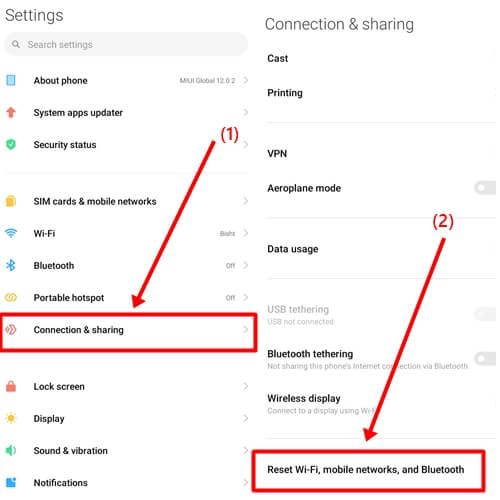
Task: Expand Bluetooth row chevron showing Off
Action: pos(246,265)
